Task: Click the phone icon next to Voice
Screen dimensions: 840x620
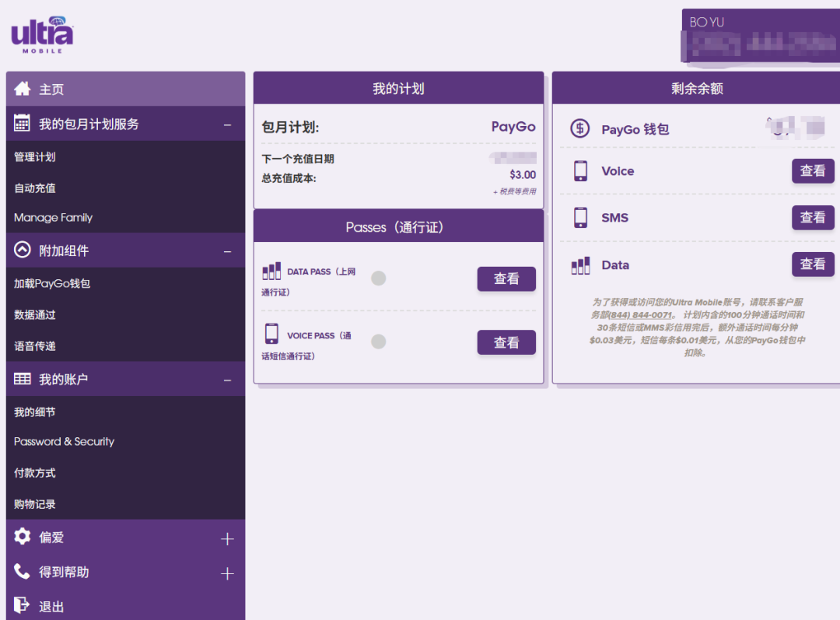Action: pyautogui.click(x=581, y=171)
